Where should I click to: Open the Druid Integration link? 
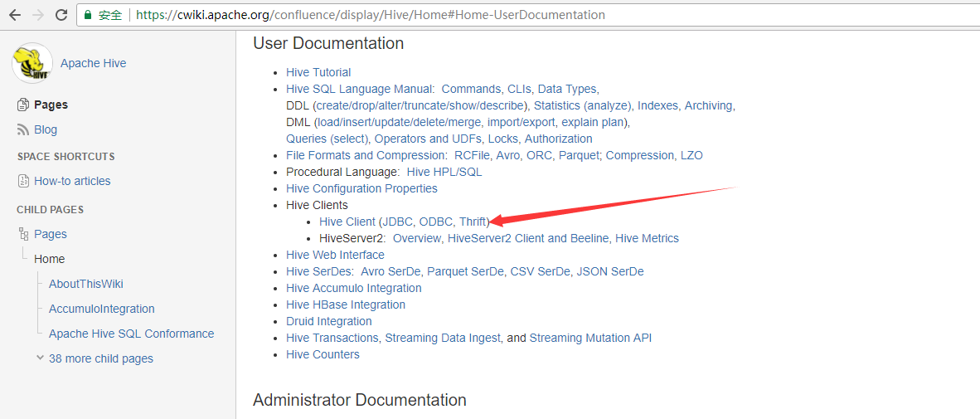pos(329,321)
